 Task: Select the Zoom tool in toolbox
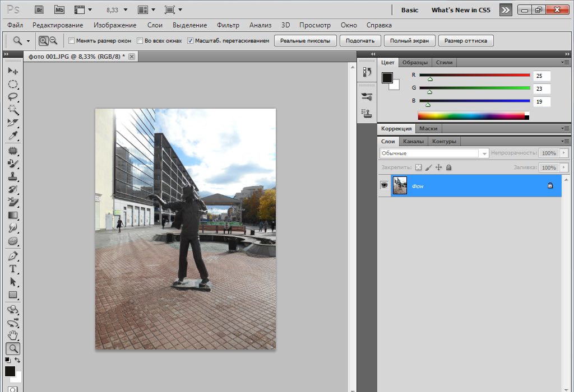click(x=13, y=349)
